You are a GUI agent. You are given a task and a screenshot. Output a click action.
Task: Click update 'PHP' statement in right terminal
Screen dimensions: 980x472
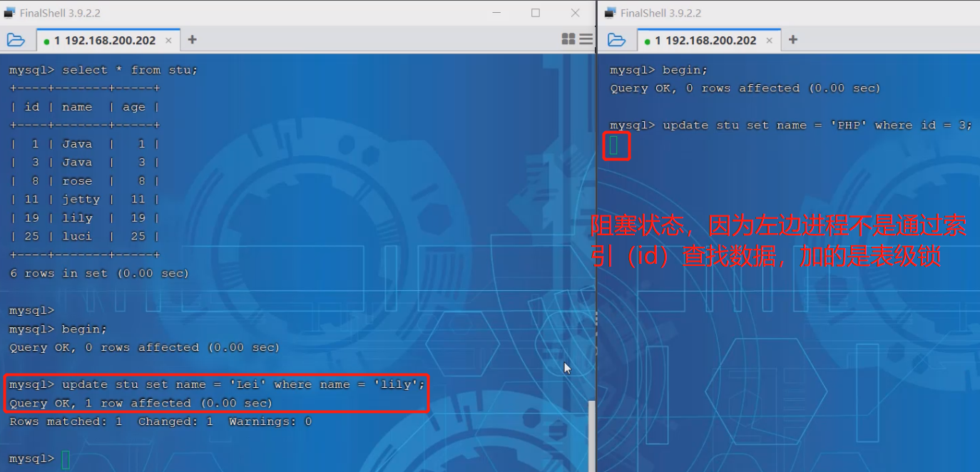(817, 125)
